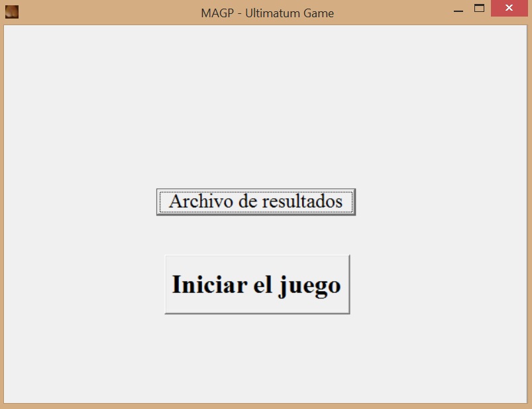Launch the game by clicking Iniciar el juego
This screenshot has width=532, height=409.
(256, 284)
